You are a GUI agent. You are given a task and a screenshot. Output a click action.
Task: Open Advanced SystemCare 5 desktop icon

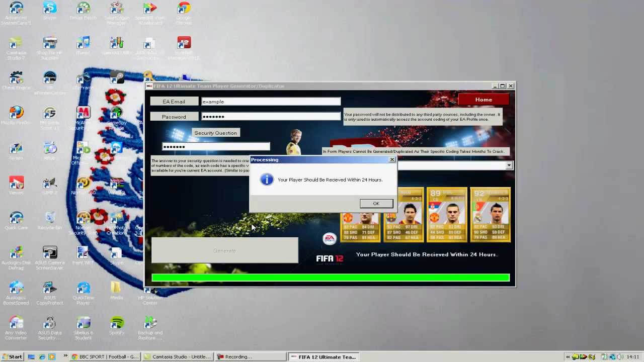click(x=16, y=13)
